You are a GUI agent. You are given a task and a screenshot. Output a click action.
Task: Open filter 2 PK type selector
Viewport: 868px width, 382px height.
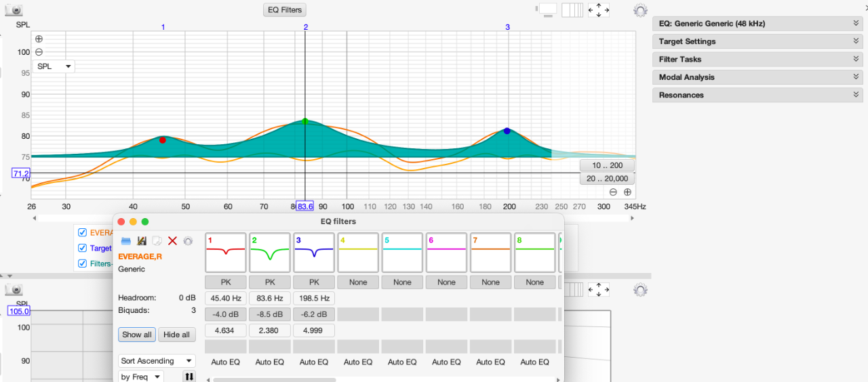tap(270, 282)
